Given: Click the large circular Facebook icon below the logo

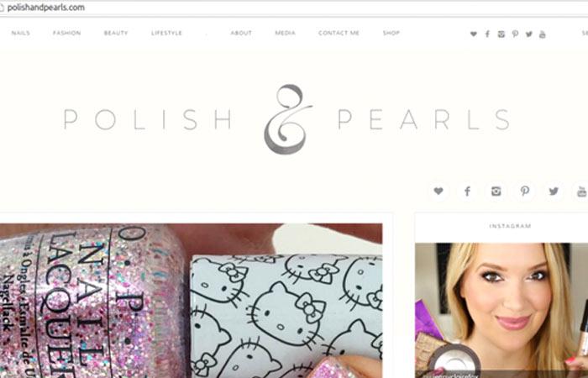Looking at the screenshot, I should [x=467, y=192].
